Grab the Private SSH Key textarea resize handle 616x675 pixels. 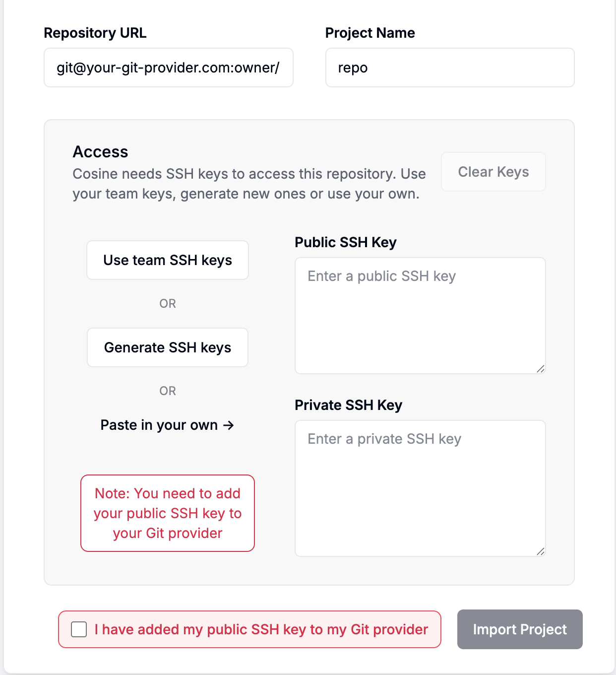click(541, 551)
